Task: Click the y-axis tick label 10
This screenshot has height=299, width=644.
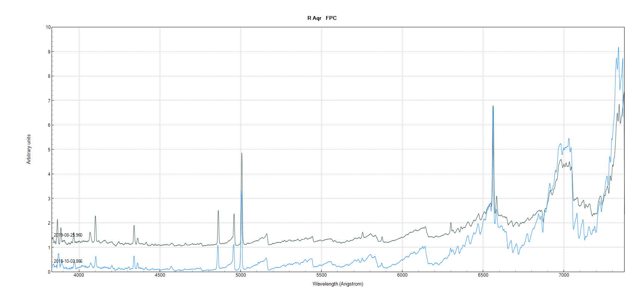Action: click(48, 27)
